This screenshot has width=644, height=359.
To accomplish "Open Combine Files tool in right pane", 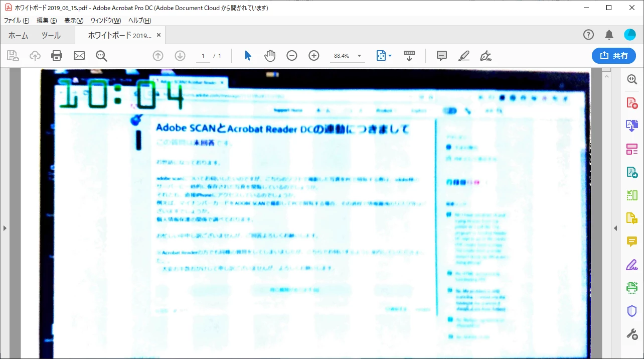I will coord(632,126).
